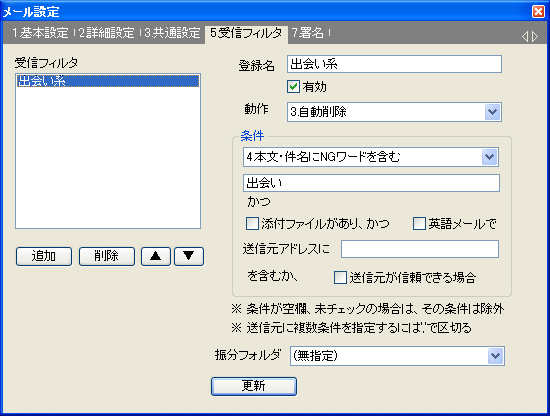
Task: Open the 3共通設定 tab
Action: [172, 33]
